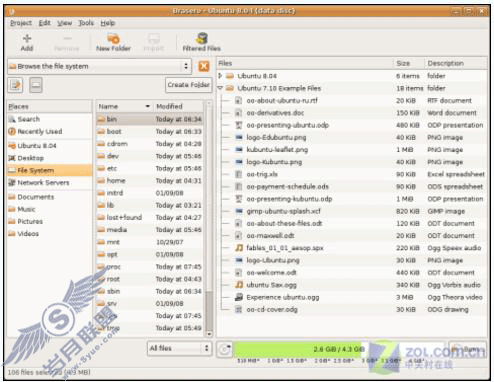Image resolution: width=494 pixels, height=382 pixels.
Task: Open the View menu
Action: (64, 23)
